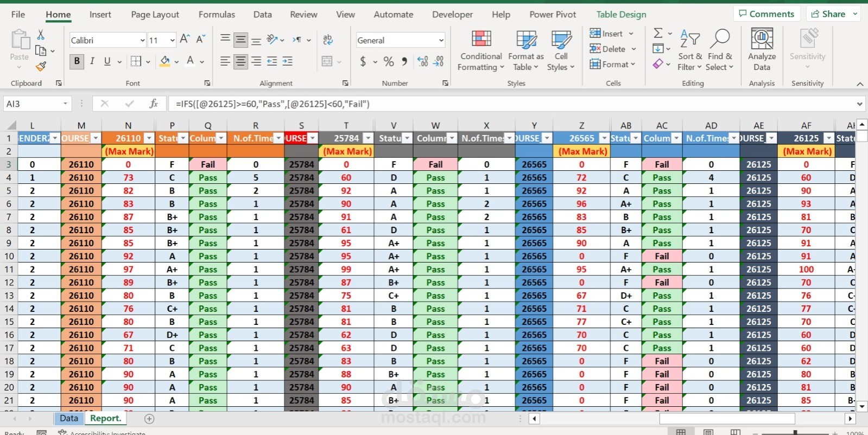This screenshot has width=868, height=435.
Task: Open Conditional Formatting menu
Action: (x=481, y=50)
